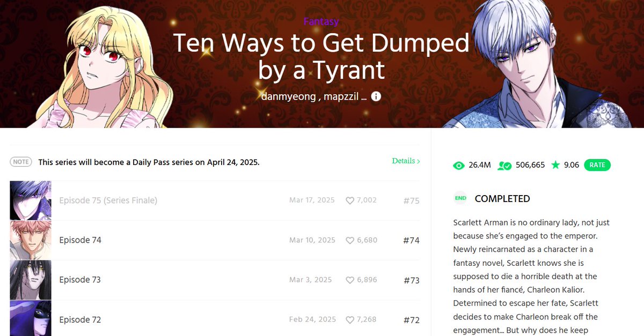Click the 26.4M view count

coord(480,165)
